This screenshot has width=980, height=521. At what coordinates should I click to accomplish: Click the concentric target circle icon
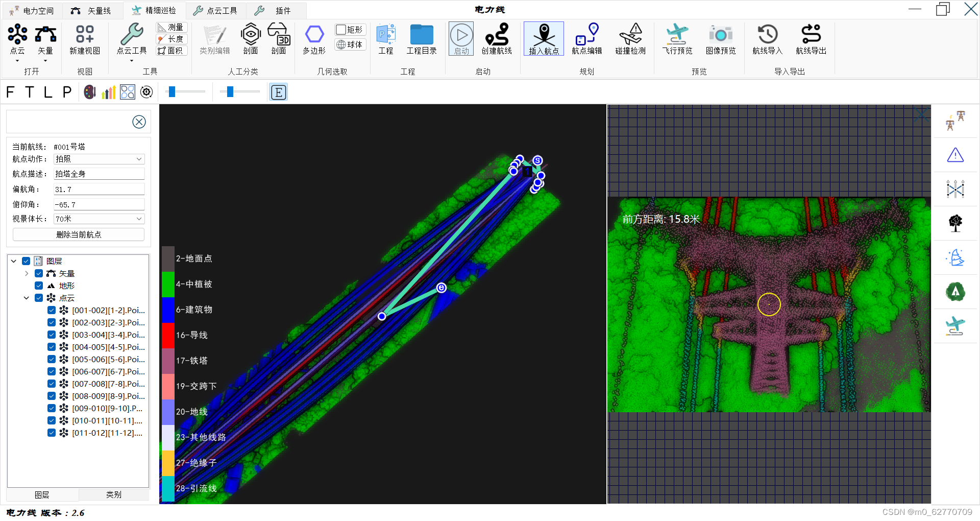[x=146, y=92]
